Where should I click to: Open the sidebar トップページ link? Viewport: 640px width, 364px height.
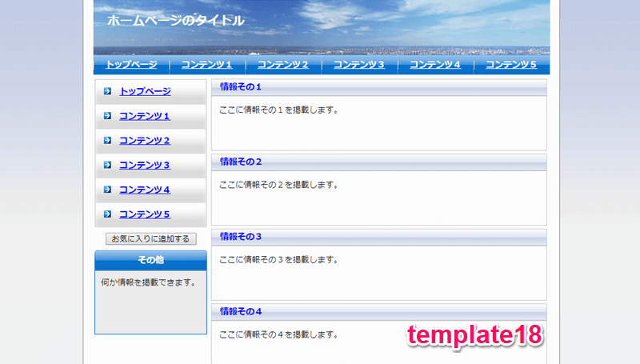tap(145, 91)
